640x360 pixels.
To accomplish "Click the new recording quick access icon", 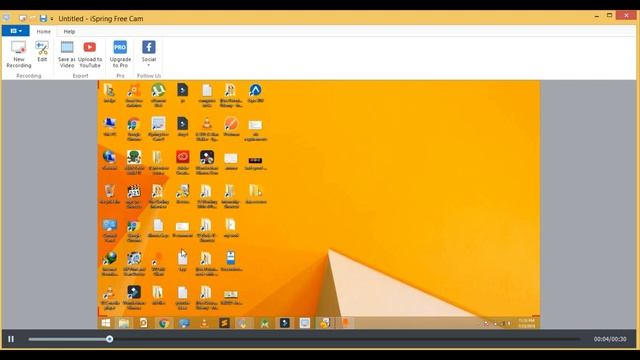I will click(23, 18).
